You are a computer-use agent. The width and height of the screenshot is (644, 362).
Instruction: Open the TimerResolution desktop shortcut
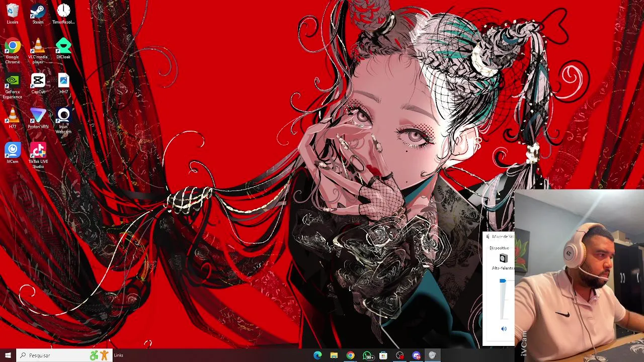(63, 14)
